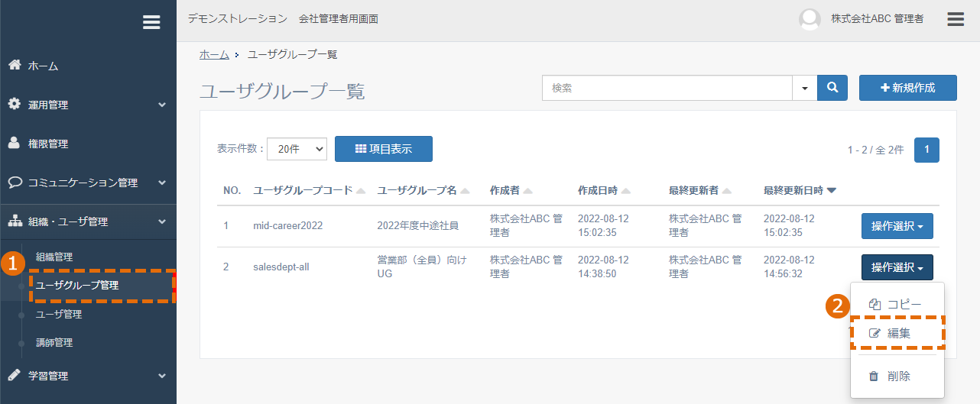
Task: Sort by 作成日時 arrow icon
Action: (626, 191)
